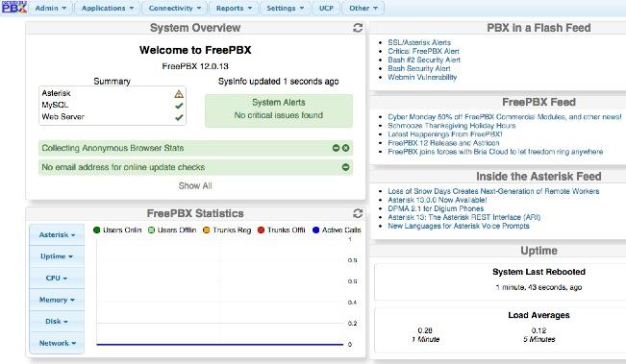The image size is (626, 364).
Task: Open FreePBX 12 Release and Astricon link
Action: 443,143
